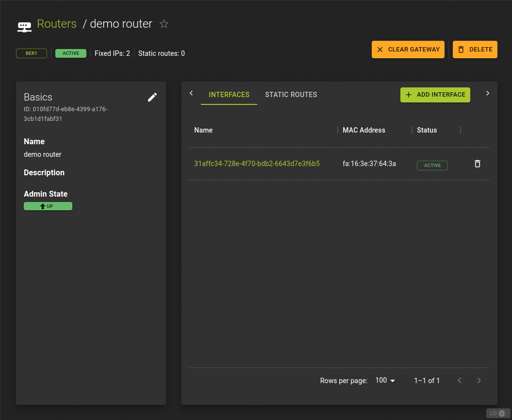Click the router icon beside Routers title
This screenshot has width=512, height=420.
tap(24, 27)
